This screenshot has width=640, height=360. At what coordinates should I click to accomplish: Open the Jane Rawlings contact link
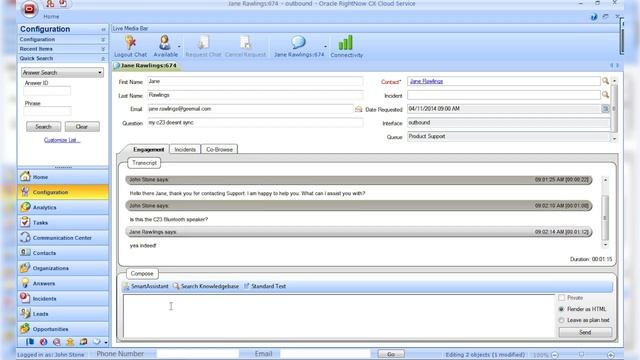(426, 81)
